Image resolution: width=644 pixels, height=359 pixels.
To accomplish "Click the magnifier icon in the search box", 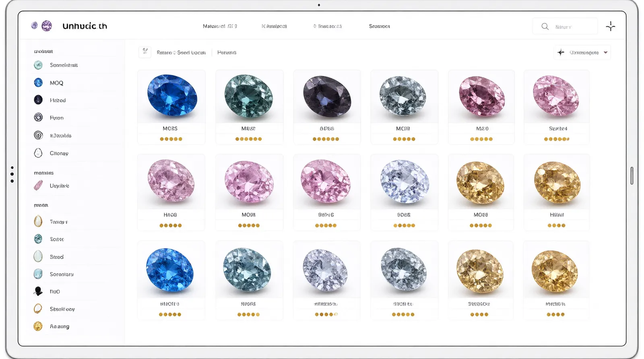I will pos(545,27).
